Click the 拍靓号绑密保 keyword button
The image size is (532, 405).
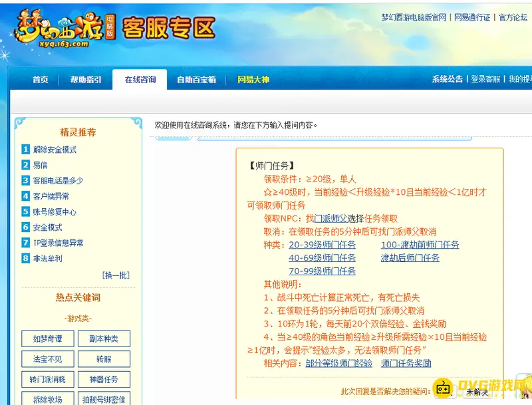(x=104, y=399)
